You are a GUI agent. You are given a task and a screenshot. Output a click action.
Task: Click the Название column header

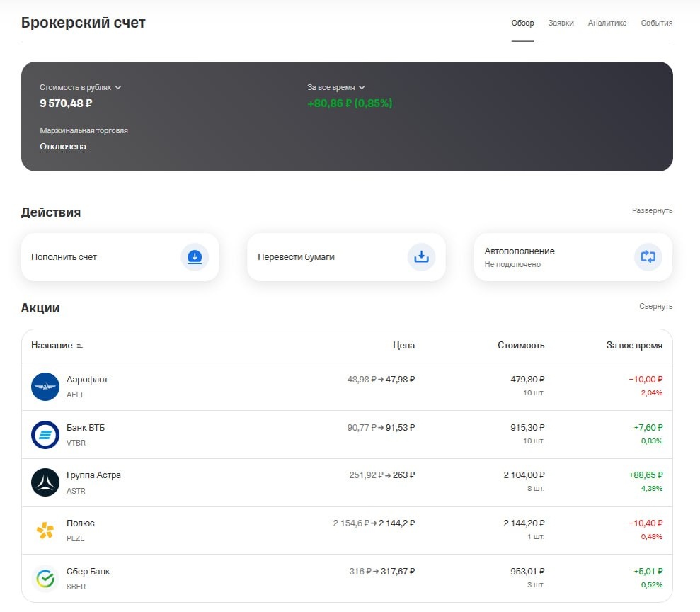52,345
